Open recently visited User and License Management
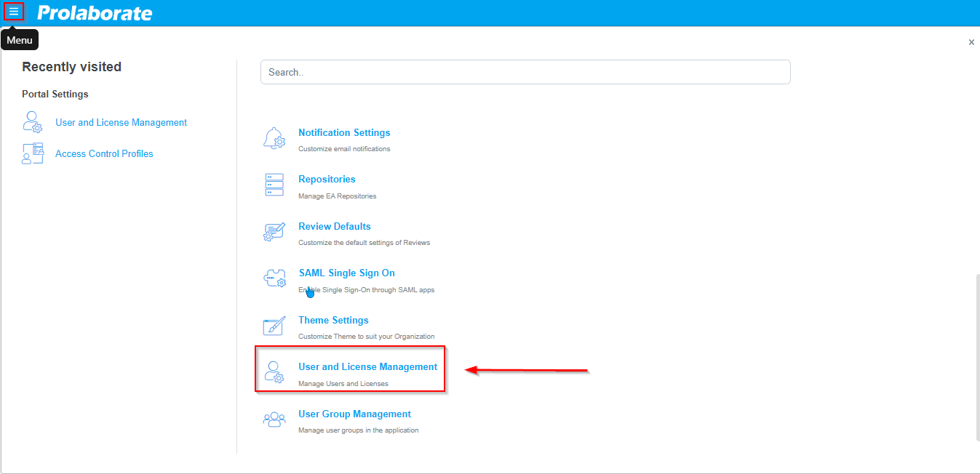 coord(121,122)
